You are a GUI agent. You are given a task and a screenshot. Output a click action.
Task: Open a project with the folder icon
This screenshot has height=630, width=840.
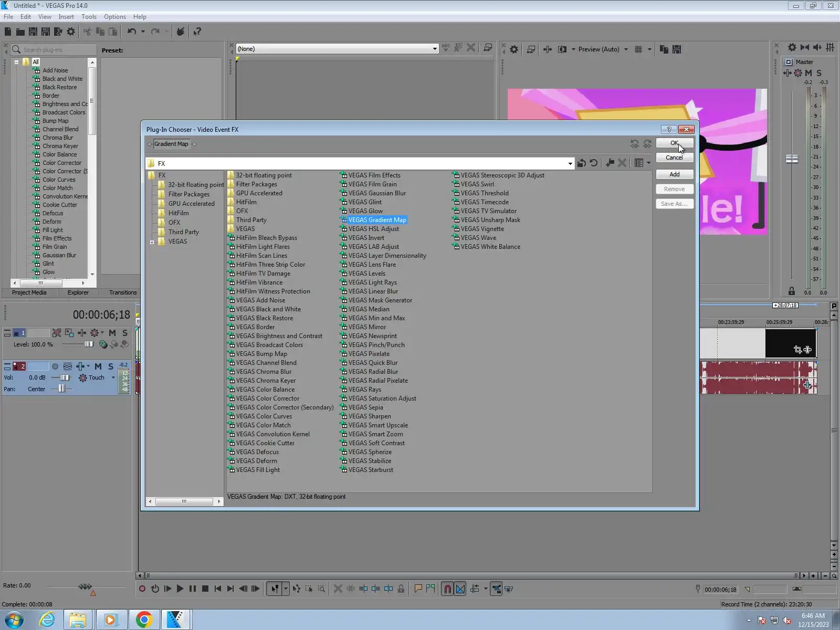[x=20, y=31]
